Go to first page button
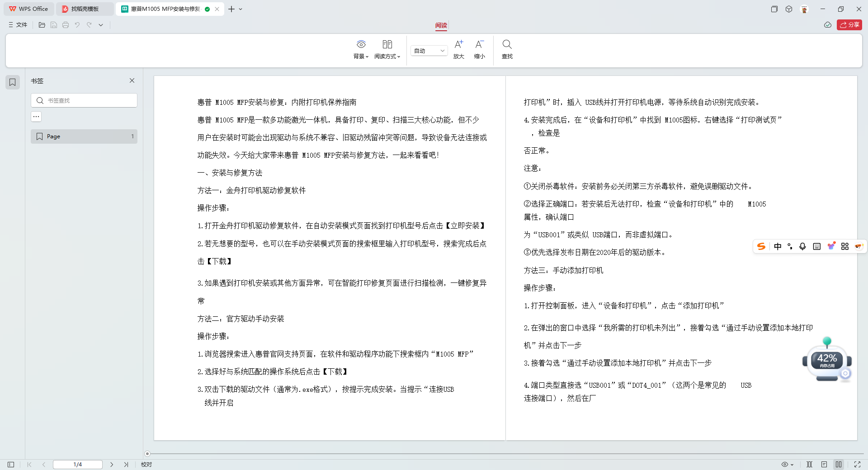Viewport: 868px width, 470px height. tap(29, 465)
